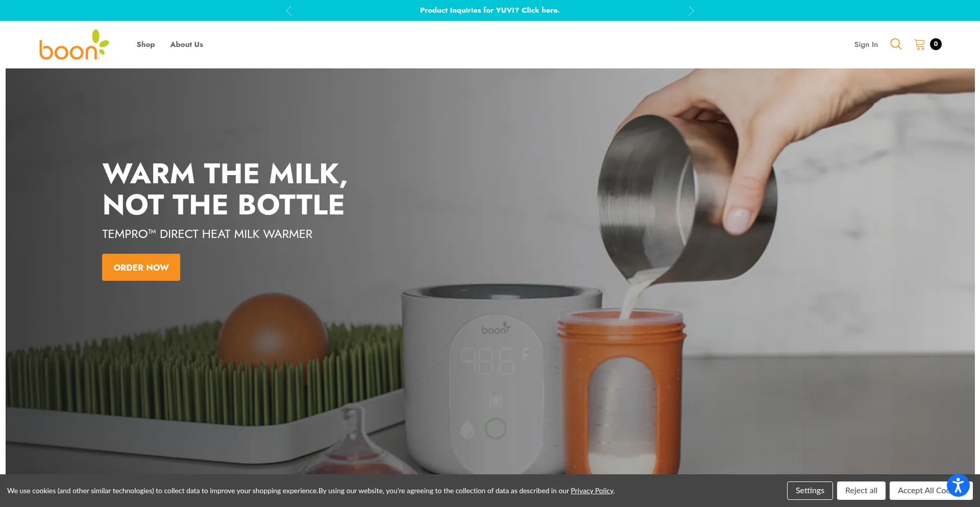Reject all cookies
Image resolution: width=980 pixels, height=507 pixels.
861,491
